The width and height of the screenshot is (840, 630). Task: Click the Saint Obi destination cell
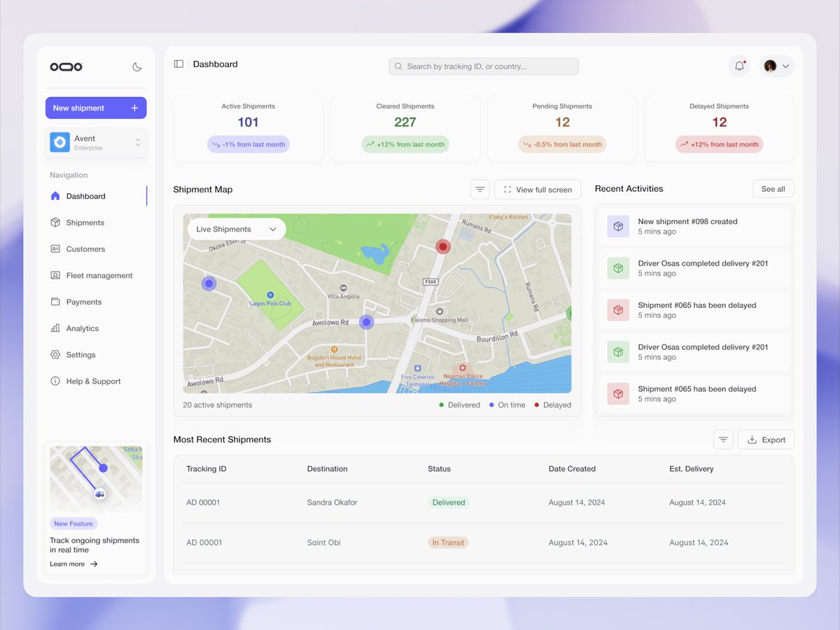click(x=323, y=542)
